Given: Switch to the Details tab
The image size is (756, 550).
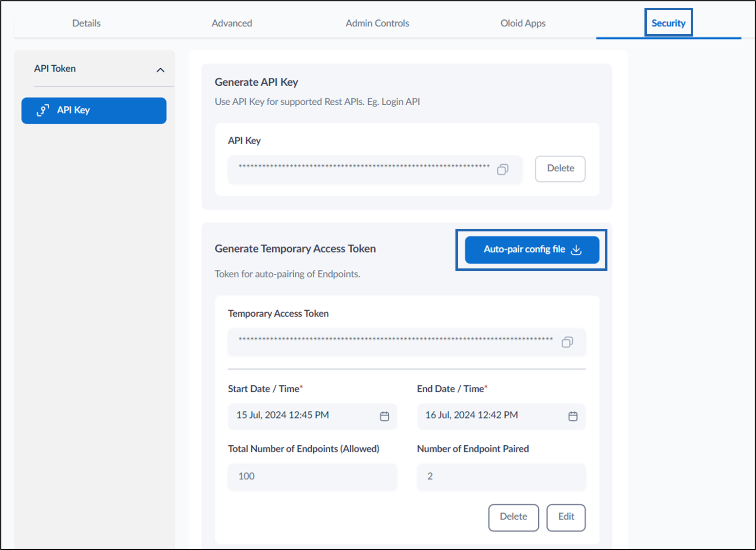Looking at the screenshot, I should [87, 23].
